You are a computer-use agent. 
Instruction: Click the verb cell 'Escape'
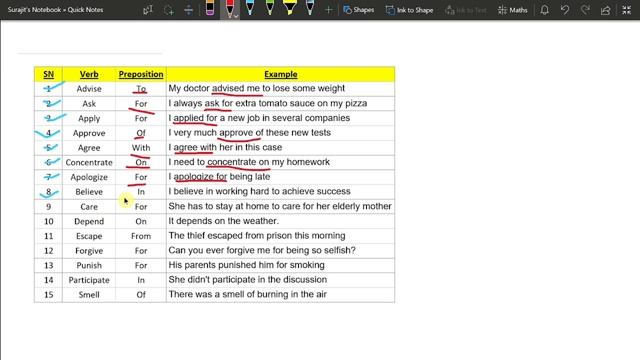click(89, 236)
